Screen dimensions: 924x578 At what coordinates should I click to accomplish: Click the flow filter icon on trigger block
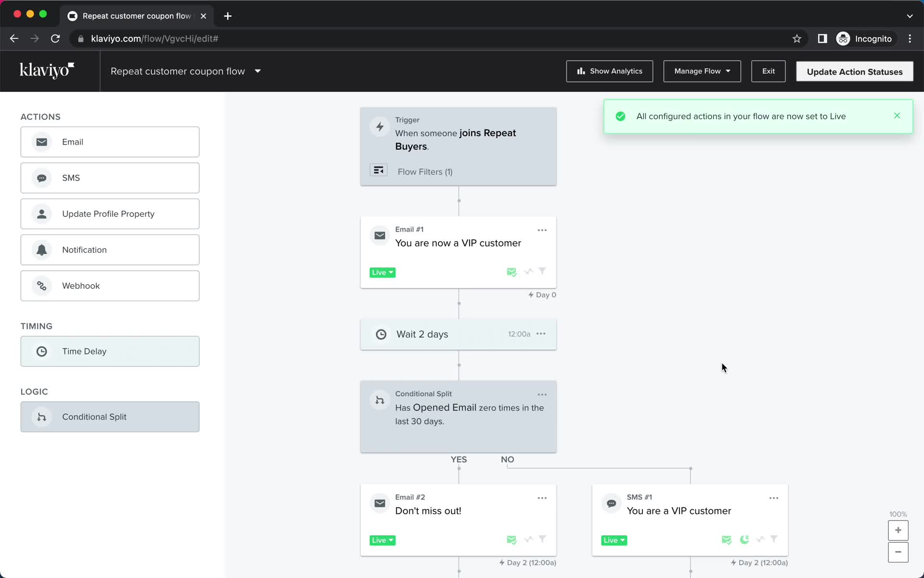(x=379, y=171)
